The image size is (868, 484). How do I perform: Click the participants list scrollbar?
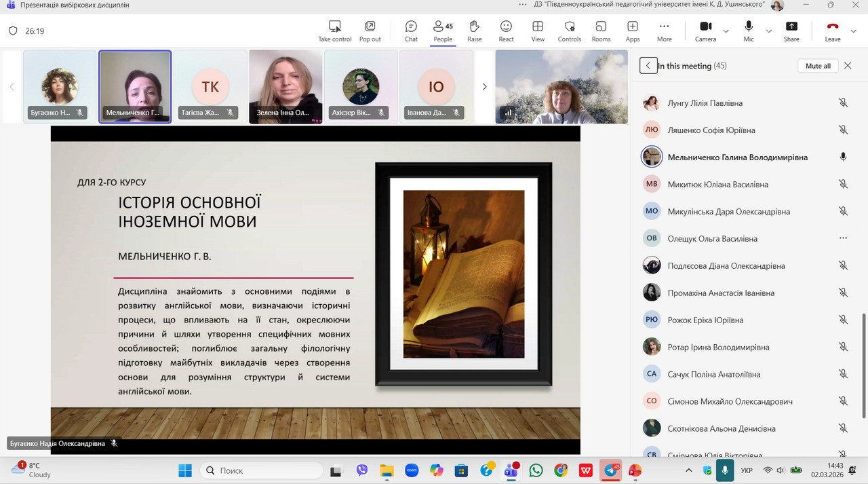(863, 365)
